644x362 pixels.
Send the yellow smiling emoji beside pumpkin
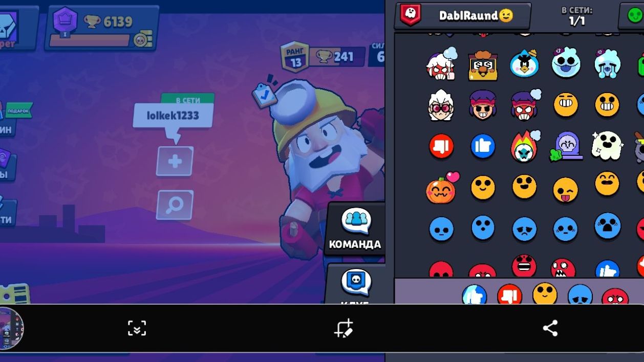(483, 188)
